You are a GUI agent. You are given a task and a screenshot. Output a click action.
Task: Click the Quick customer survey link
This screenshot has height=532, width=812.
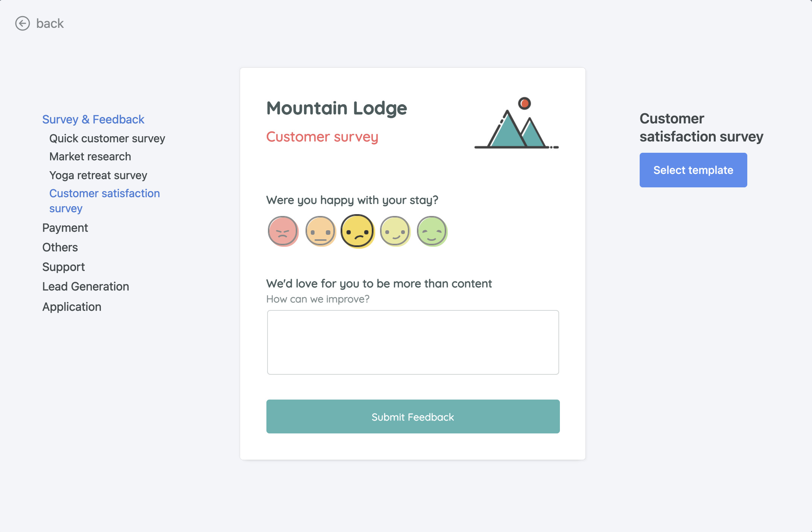(107, 138)
